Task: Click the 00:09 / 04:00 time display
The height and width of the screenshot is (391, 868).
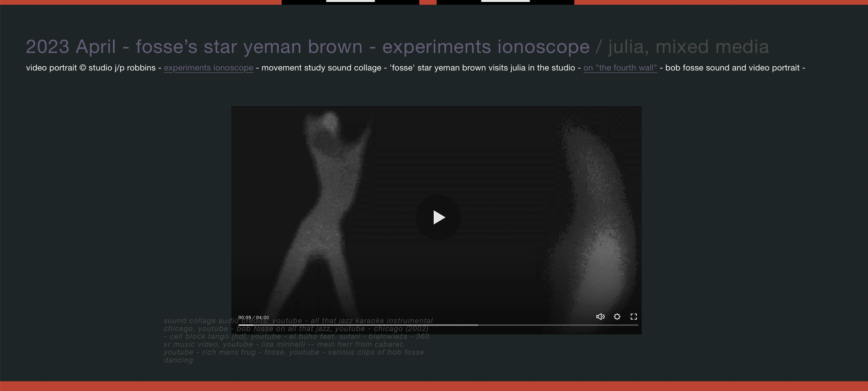Action: point(253,317)
